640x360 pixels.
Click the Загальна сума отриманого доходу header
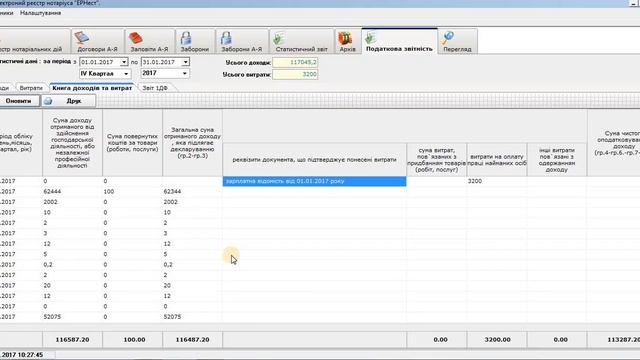point(192,143)
